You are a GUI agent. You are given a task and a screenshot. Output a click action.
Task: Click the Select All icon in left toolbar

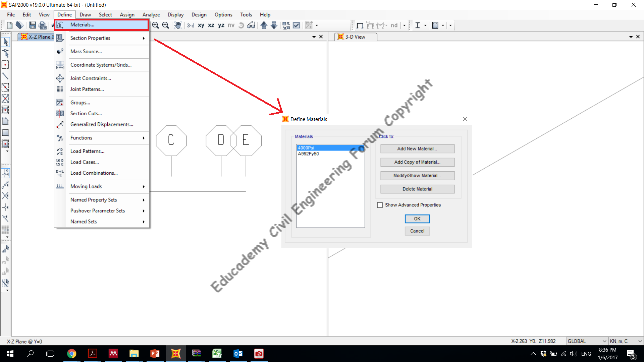tap(5, 249)
